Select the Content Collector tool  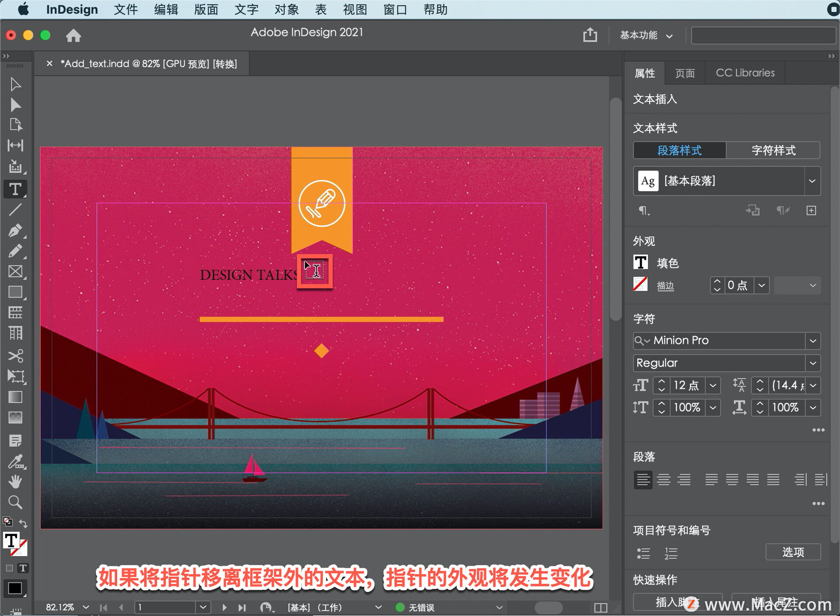[x=15, y=166]
